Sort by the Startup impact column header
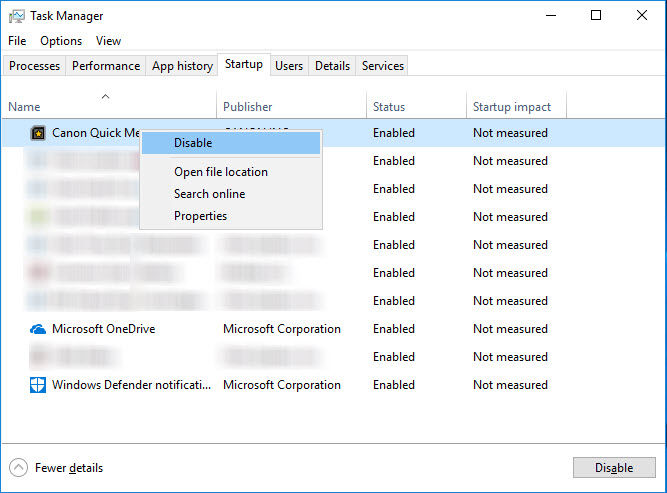This screenshot has width=667, height=493. point(511,107)
